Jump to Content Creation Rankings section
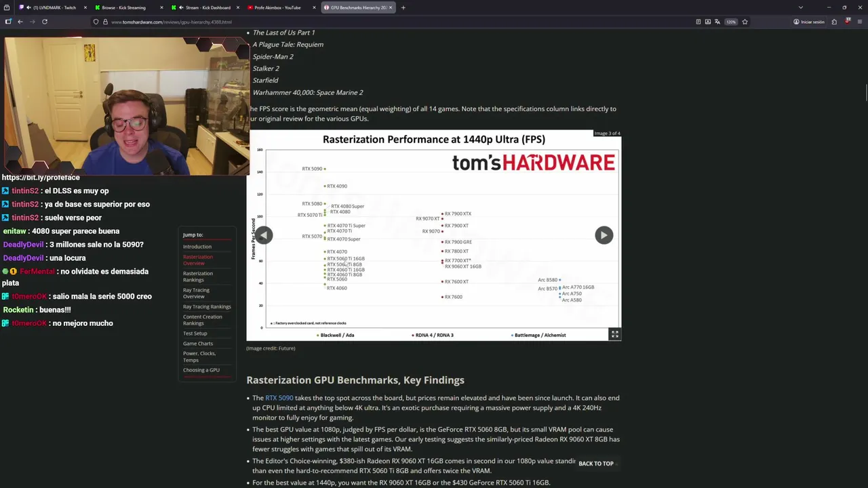The width and height of the screenshot is (868, 488). (x=203, y=320)
